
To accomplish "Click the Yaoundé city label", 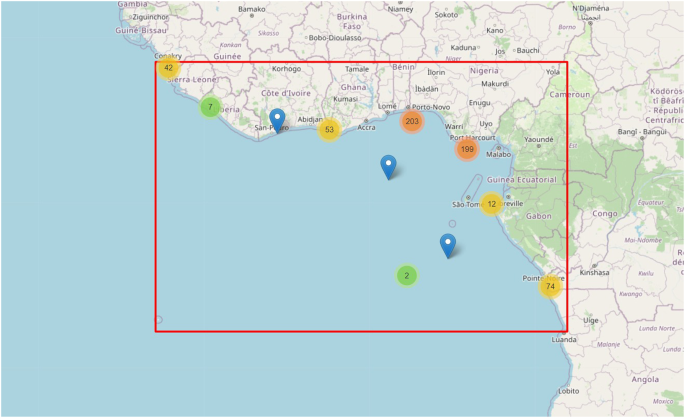I will [x=539, y=140].
